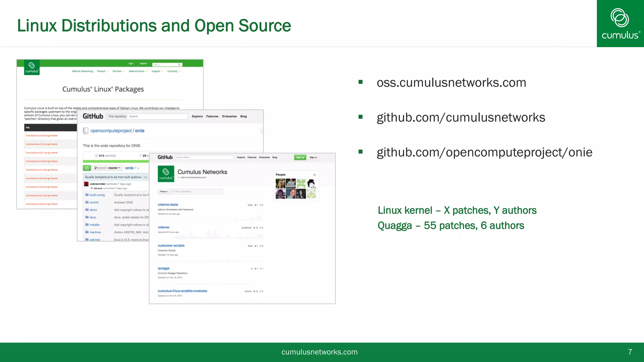Click the clock icon beside 513 commits

coord(97,156)
